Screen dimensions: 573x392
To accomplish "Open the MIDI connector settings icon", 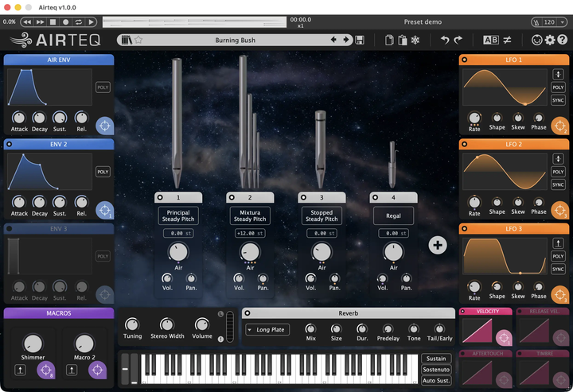I will [536, 40].
